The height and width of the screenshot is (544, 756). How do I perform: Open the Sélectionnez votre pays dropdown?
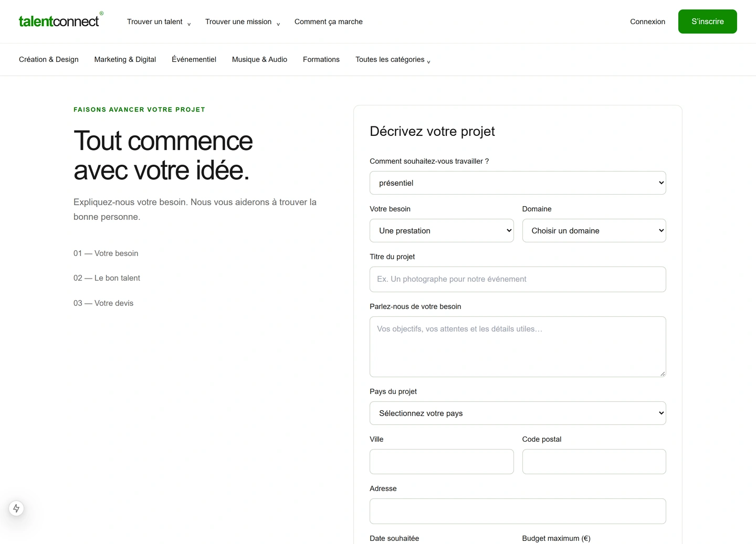(x=518, y=413)
